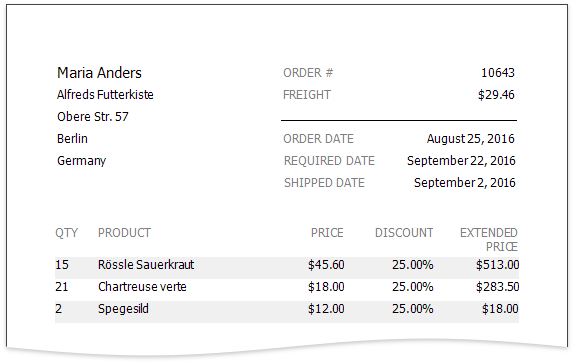Select the city Berlin
Screen dimensions: 574x364
(72, 138)
